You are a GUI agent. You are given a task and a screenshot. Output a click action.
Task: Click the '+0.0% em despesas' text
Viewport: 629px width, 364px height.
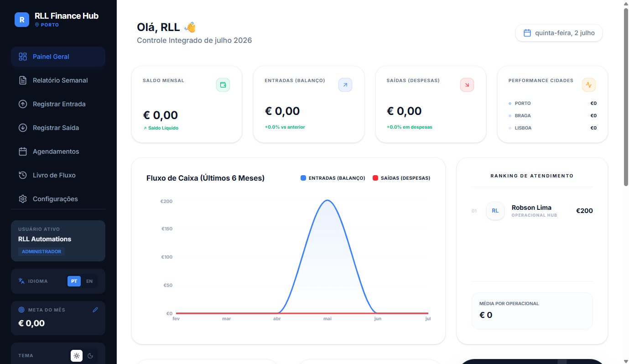point(410,127)
